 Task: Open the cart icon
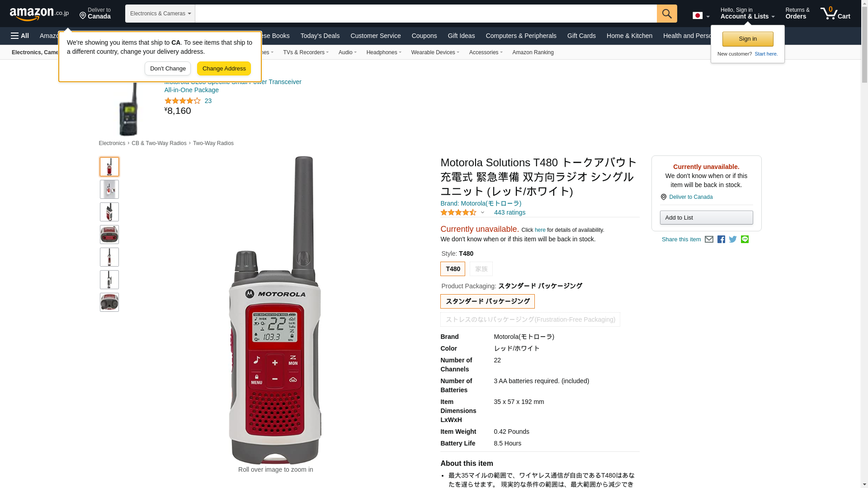point(835,13)
